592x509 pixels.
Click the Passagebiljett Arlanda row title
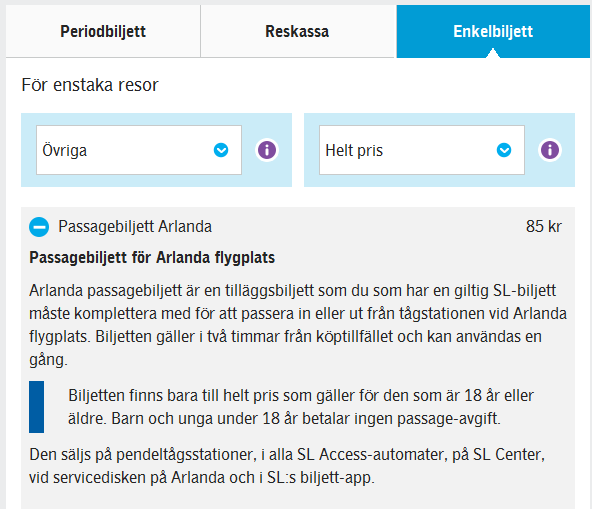135,227
